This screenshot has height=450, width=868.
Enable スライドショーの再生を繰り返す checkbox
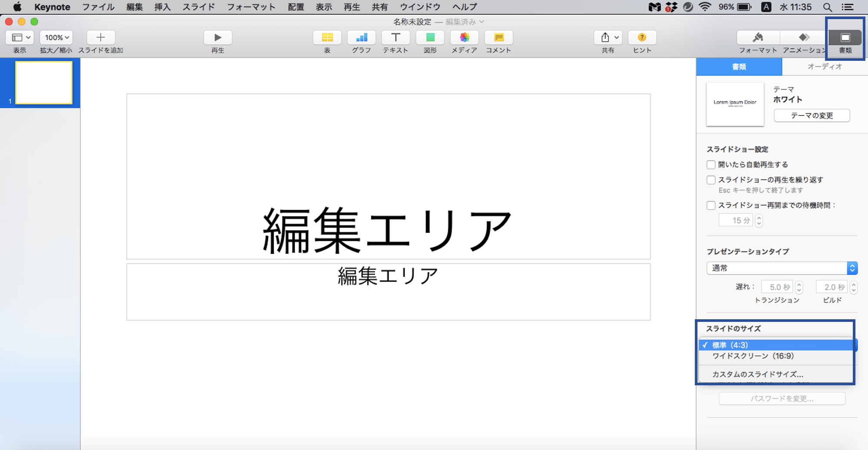coord(711,180)
